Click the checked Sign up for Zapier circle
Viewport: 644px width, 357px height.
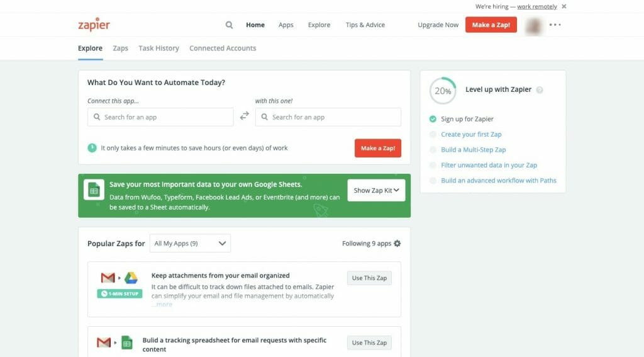tap(433, 119)
